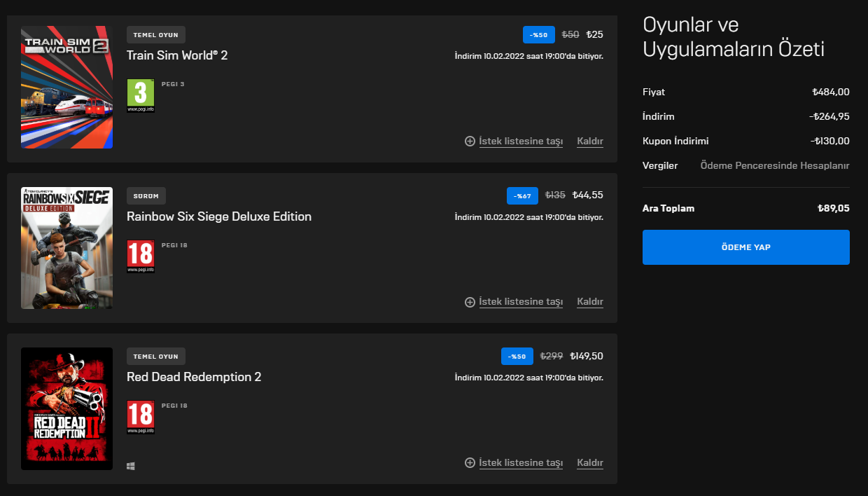Screen dimensions: 868x496
Task: Click the -%67 discount badge on Rainbow Six Siege
Action: click(x=523, y=195)
